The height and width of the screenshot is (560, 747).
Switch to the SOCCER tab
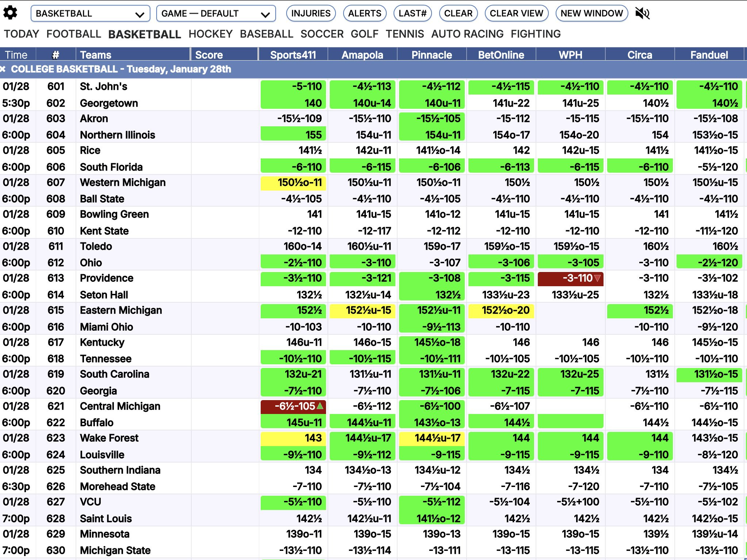(x=322, y=34)
